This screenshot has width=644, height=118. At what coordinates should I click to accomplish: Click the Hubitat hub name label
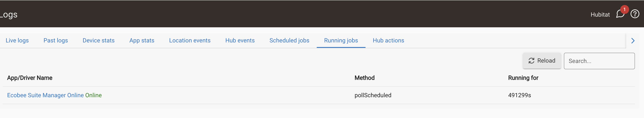click(x=600, y=14)
